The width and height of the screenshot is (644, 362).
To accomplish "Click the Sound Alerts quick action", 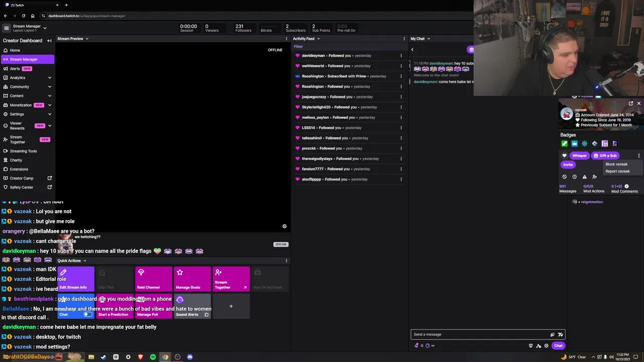I will click(192, 306).
